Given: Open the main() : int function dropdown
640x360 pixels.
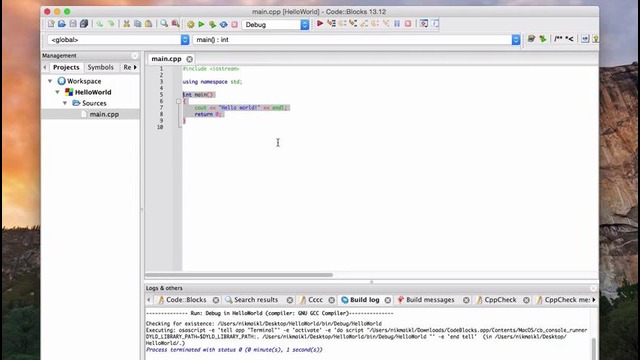Looking at the screenshot, I should pyautogui.click(x=356, y=40).
